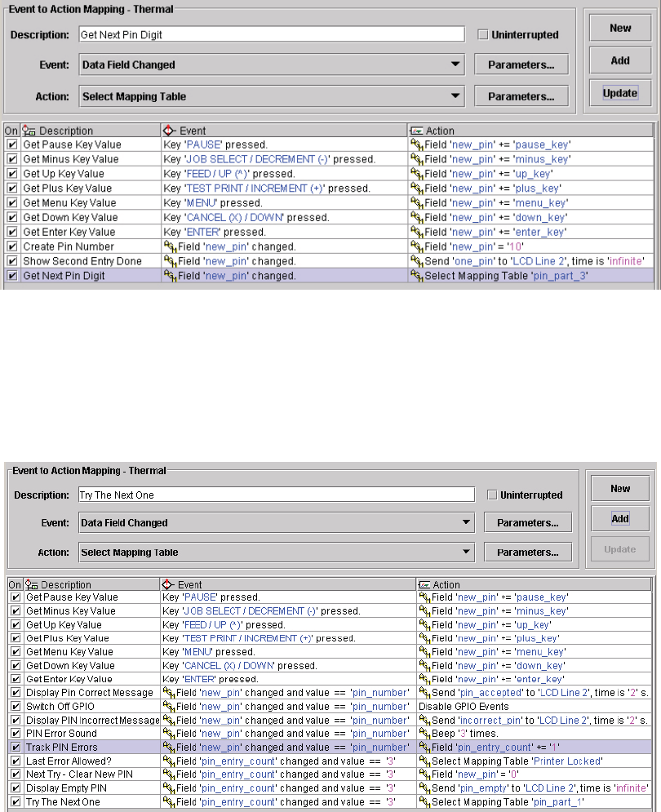The width and height of the screenshot is (661, 812).
Task: Click the field icon before "Send 'one_pin' to LCD Line 2"
Action: pyautogui.click(x=416, y=261)
